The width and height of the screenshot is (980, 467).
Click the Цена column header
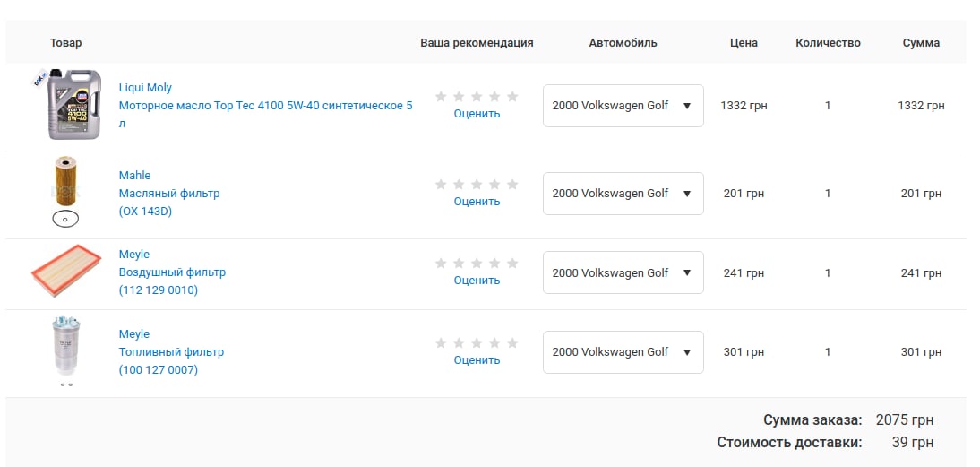coord(744,42)
